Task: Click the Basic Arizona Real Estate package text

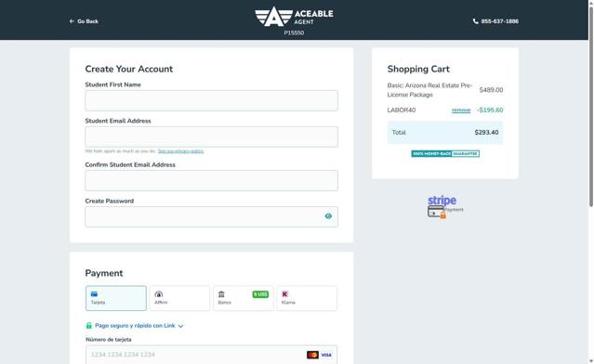Action: (429, 90)
